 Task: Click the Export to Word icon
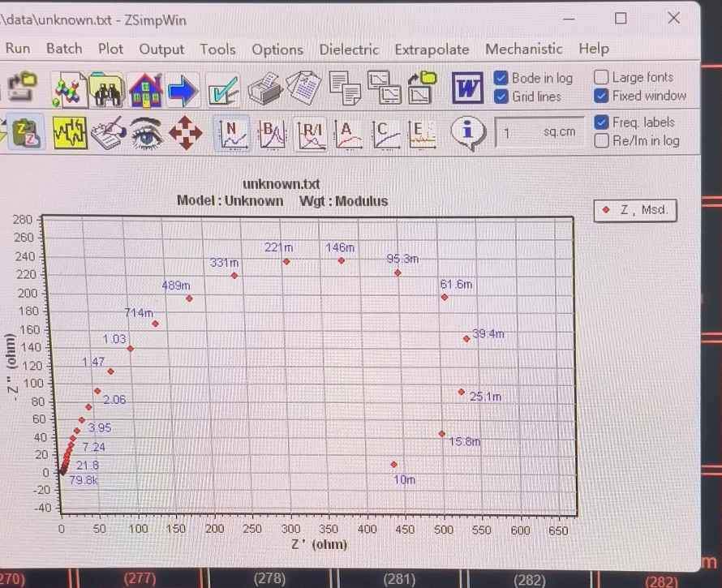click(x=467, y=88)
